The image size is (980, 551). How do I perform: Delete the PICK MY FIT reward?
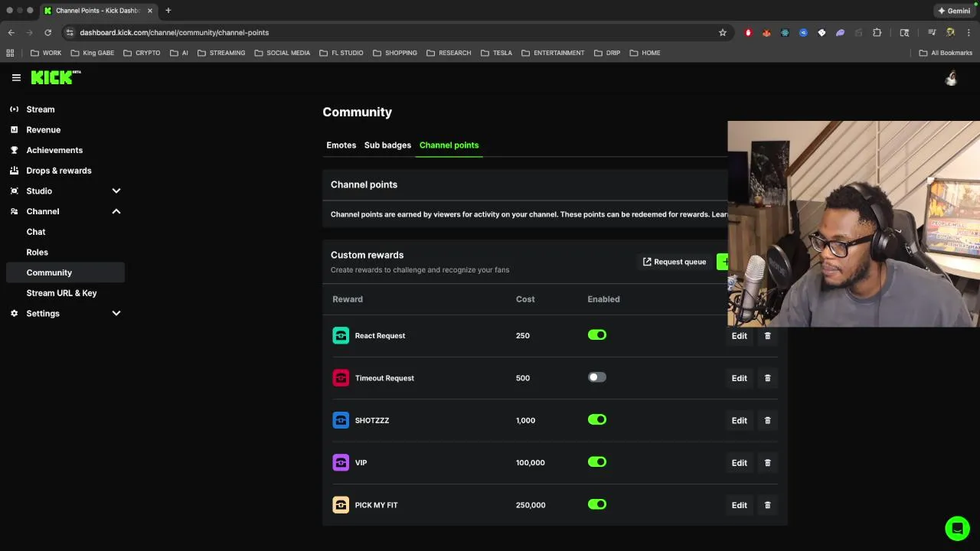pyautogui.click(x=768, y=505)
